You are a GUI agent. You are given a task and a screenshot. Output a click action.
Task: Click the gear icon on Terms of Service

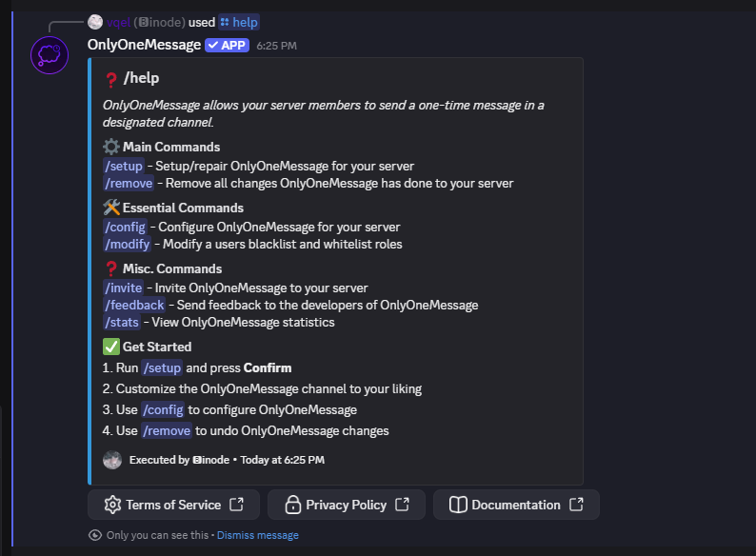[112, 505]
